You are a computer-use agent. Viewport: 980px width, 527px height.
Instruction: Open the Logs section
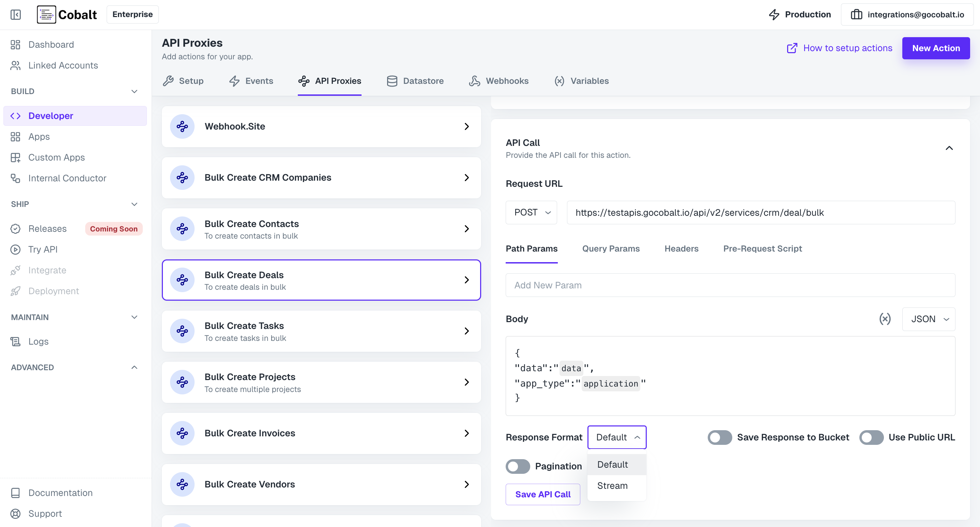[38, 341]
